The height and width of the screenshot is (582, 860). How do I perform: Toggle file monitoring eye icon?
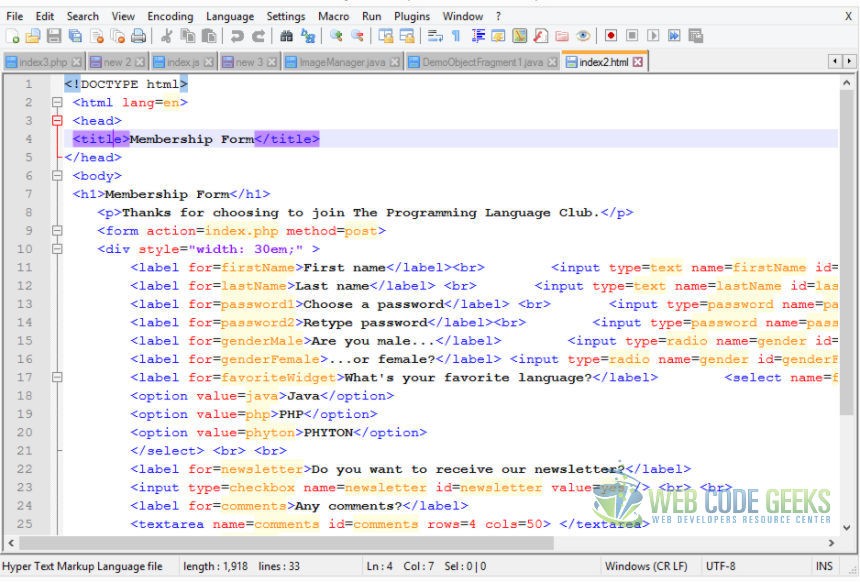pos(583,36)
